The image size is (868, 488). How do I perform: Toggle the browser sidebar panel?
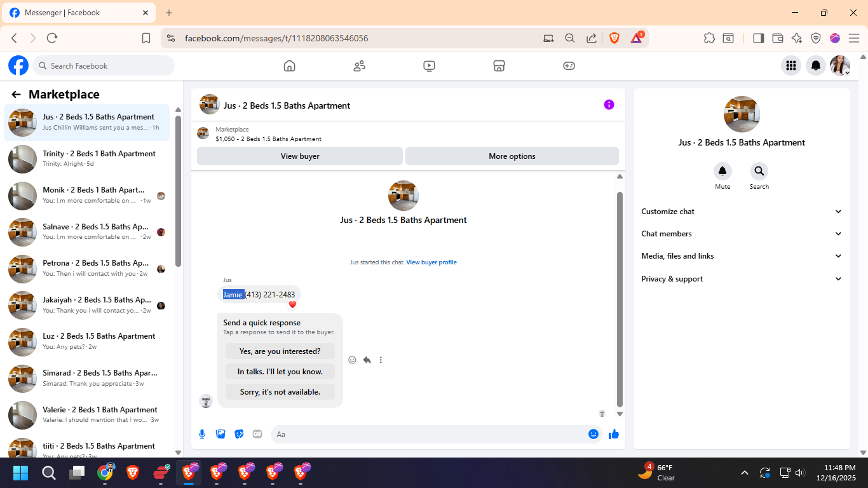click(758, 38)
